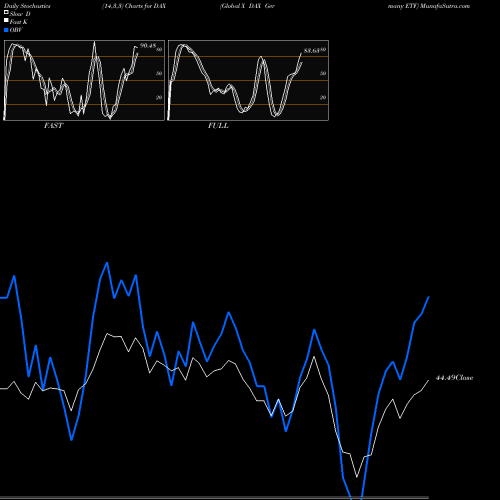
Task: Open the FAST stochastic chart panel
Action: click(x=84, y=80)
